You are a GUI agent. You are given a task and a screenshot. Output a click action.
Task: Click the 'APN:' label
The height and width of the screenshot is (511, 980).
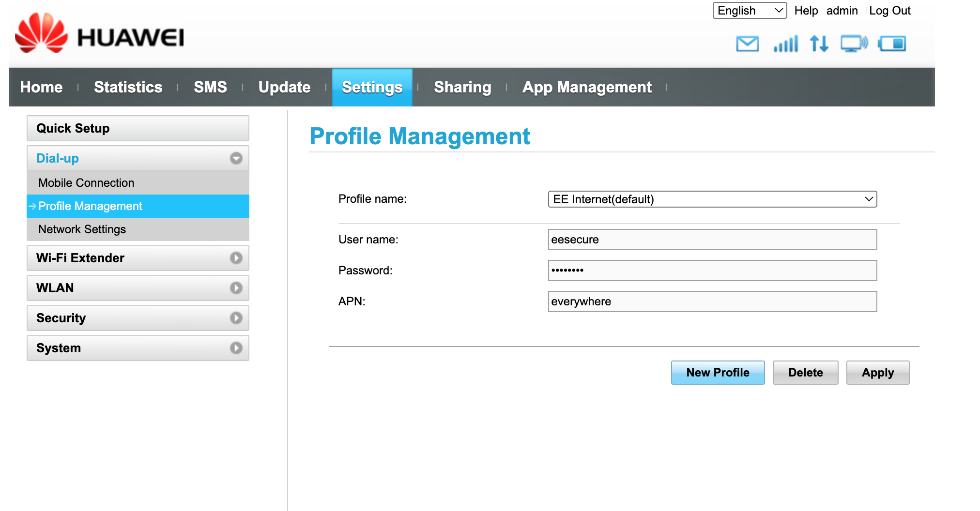(352, 301)
